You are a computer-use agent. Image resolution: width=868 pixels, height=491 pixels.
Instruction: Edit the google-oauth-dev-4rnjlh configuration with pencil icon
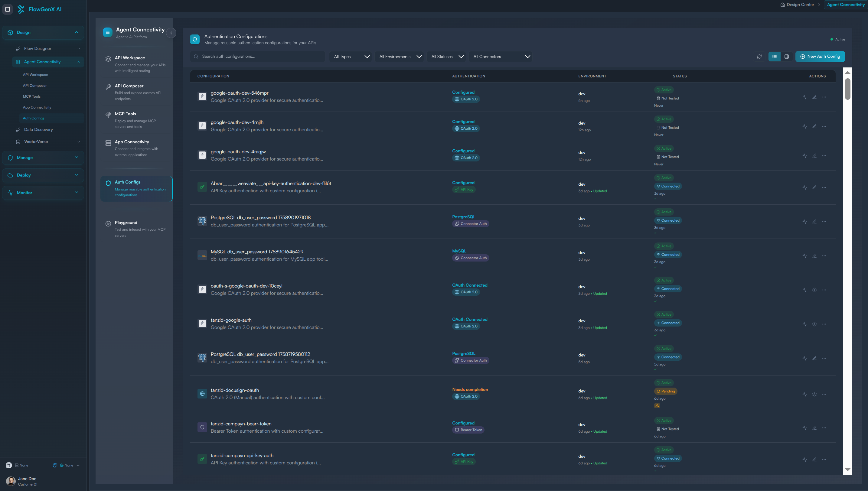point(814,126)
